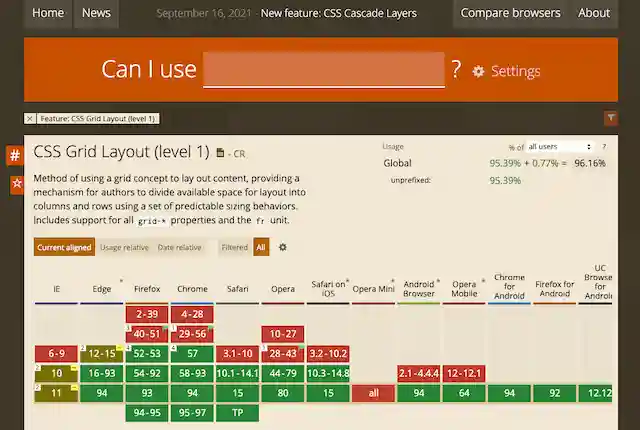Viewport: 640px width, 430px height.
Task: Select Opera Mini all cell
Action: pyautogui.click(x=373, y=393)
